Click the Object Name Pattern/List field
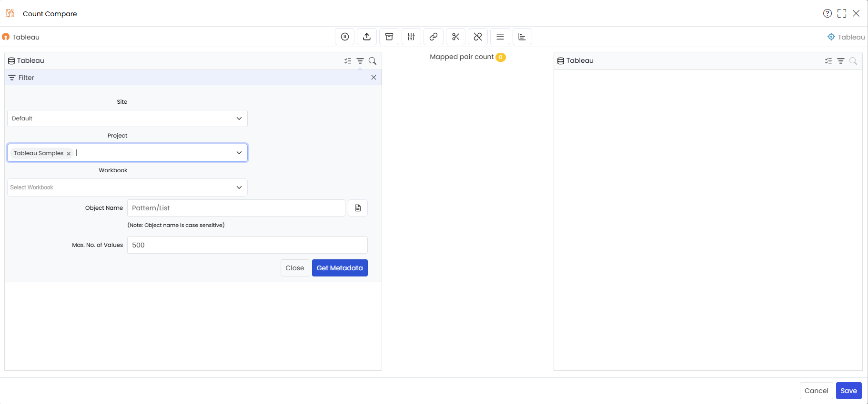 pos(236,208)
